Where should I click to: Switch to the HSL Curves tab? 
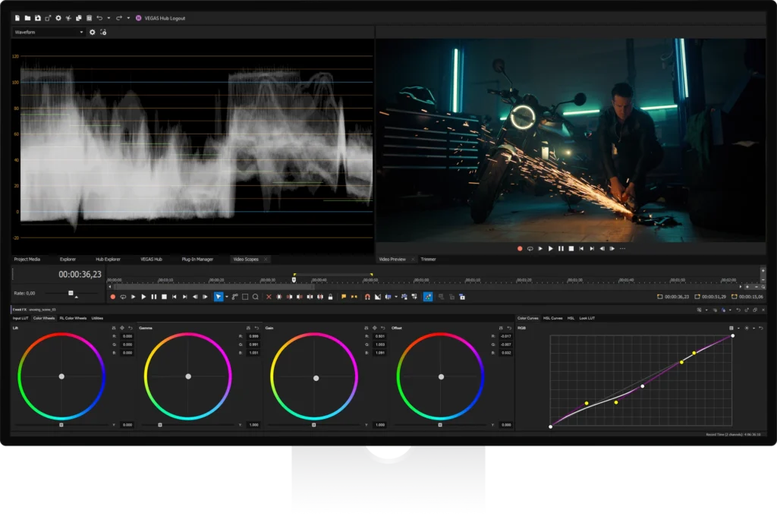(552, 318)
